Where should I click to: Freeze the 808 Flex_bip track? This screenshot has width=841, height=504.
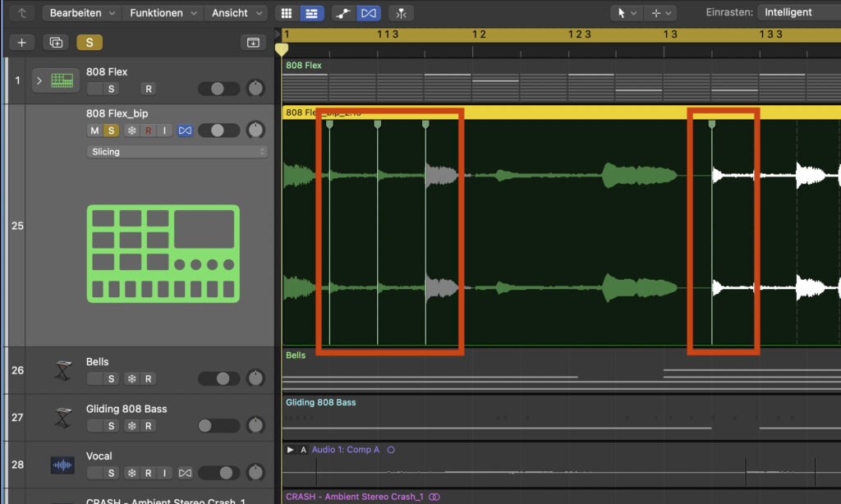(132, 131)
